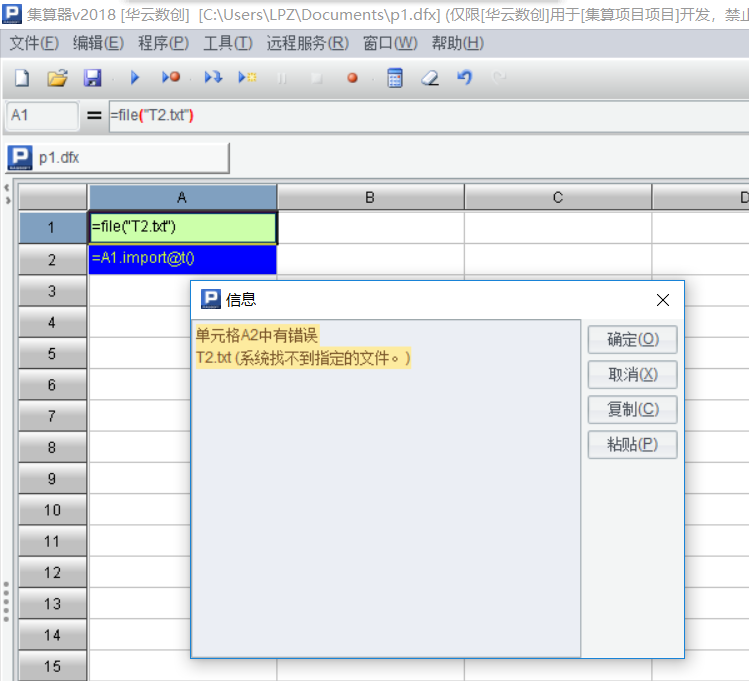Click the greyed redo arrow icon

[499, 77]
